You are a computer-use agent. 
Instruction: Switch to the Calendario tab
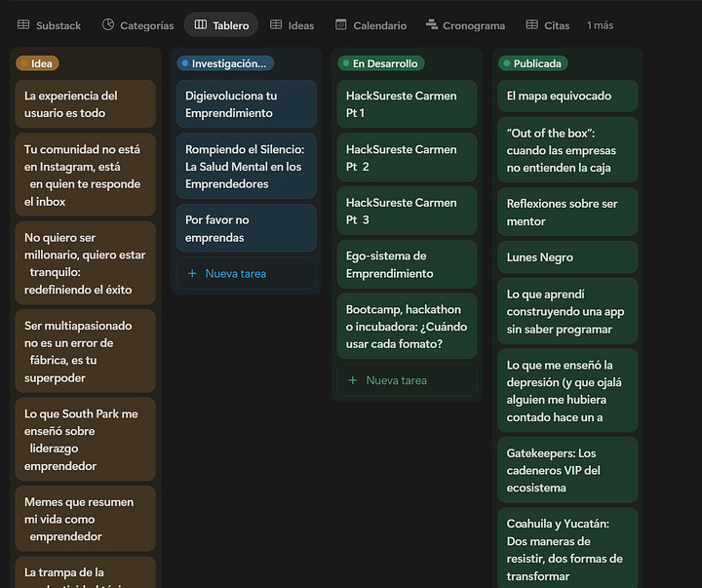pyautogui.click(x=371, y=25)
